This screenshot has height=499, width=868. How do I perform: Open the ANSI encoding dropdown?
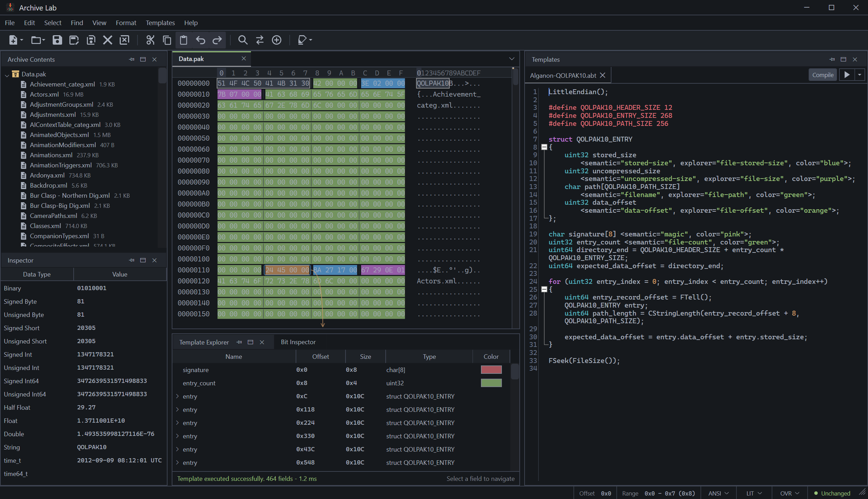click(x=718, y=493)
